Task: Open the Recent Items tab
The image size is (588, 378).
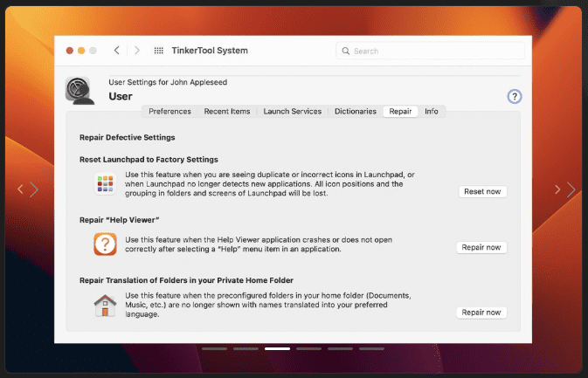Action: (x=227, y=111)
